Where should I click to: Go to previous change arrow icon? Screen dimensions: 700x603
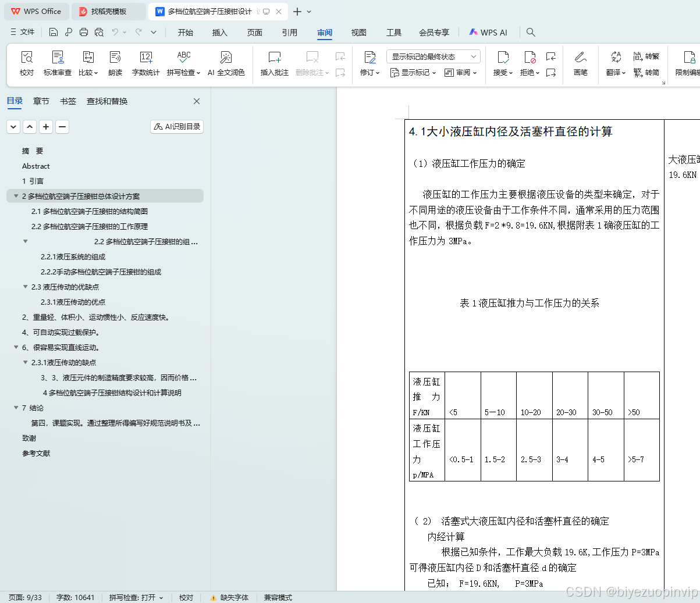(551, 56)
